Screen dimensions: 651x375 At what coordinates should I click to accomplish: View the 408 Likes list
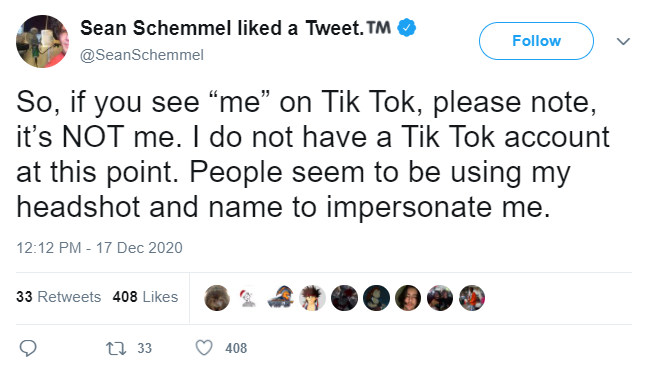tap(145, 297)
